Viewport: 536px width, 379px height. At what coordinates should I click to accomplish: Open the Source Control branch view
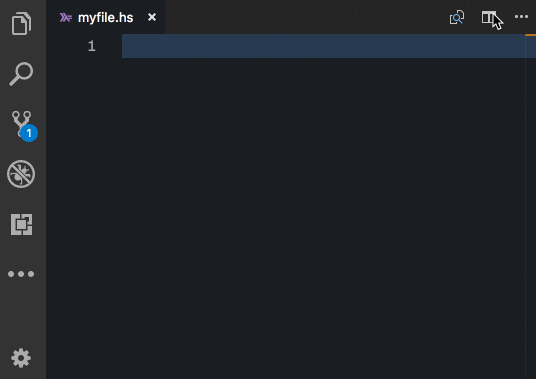[x=21, y=123]
